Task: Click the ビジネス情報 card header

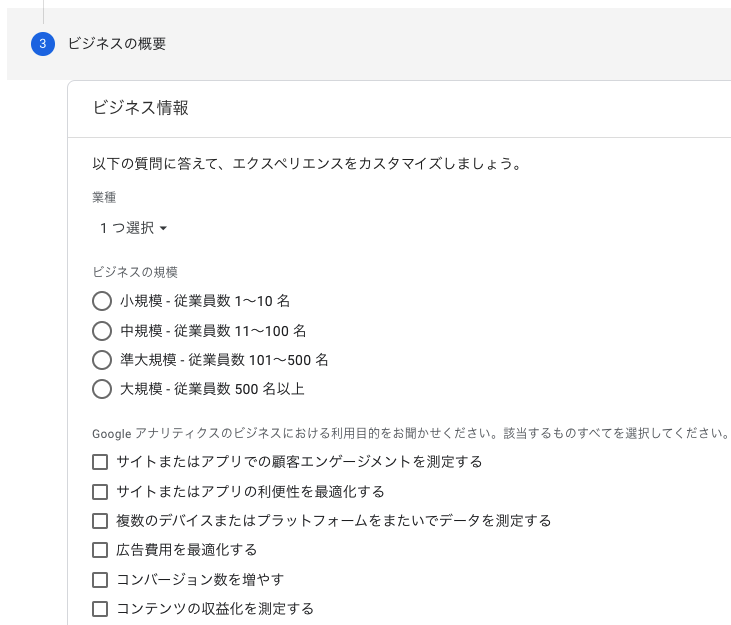Action: point(399,109)
